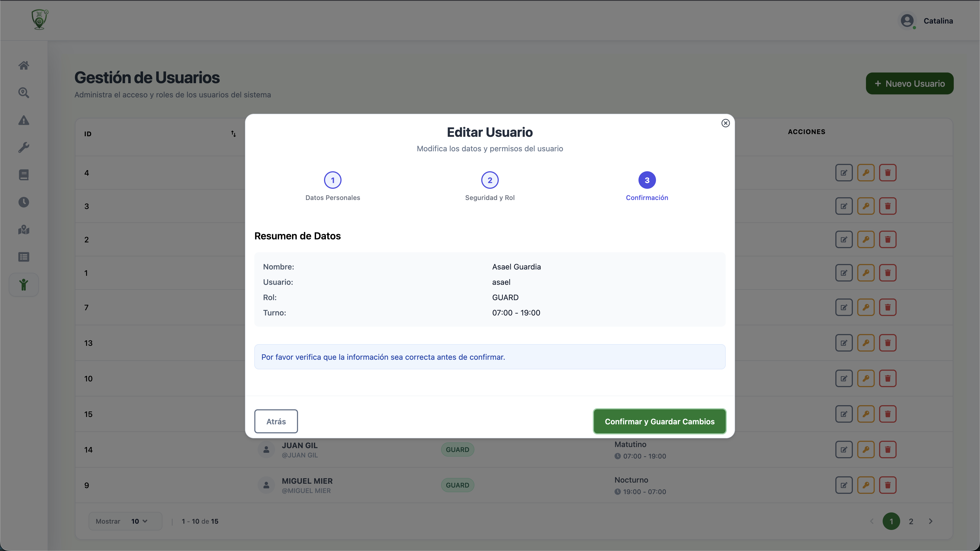Open the clock history icon in sidebar
The image size is (980, 551).
[x=24, y=202]
